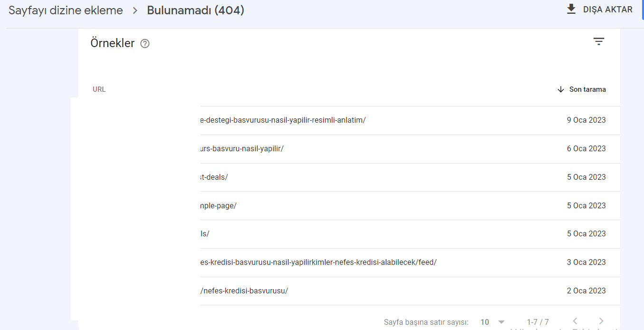Toggle sort arrow beside Son tarama
This screenshot has width=644, height=330.
click(x=561, y=89)
